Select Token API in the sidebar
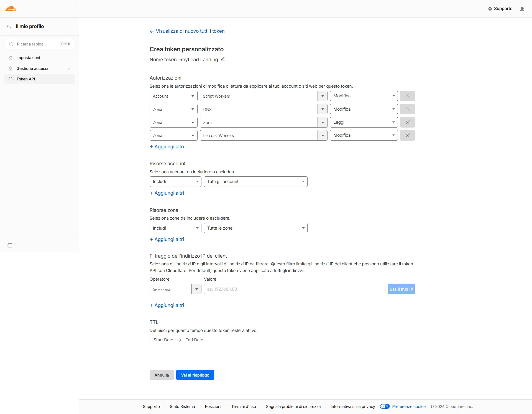This screenshot has width=532, height=414. pos(39,79)
